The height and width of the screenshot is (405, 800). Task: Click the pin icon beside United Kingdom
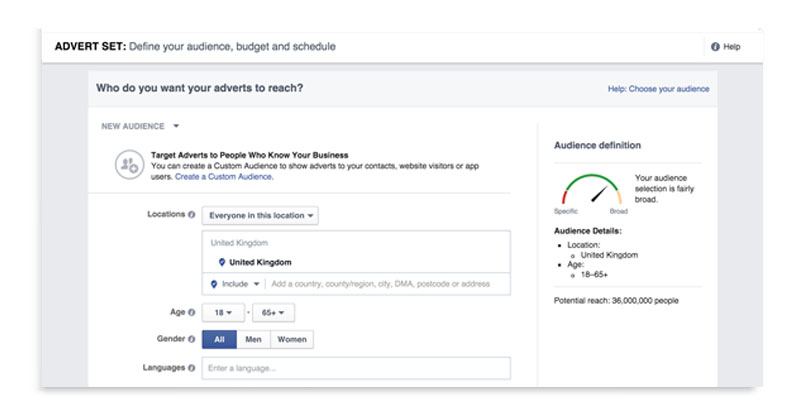[x=221, y=262]
